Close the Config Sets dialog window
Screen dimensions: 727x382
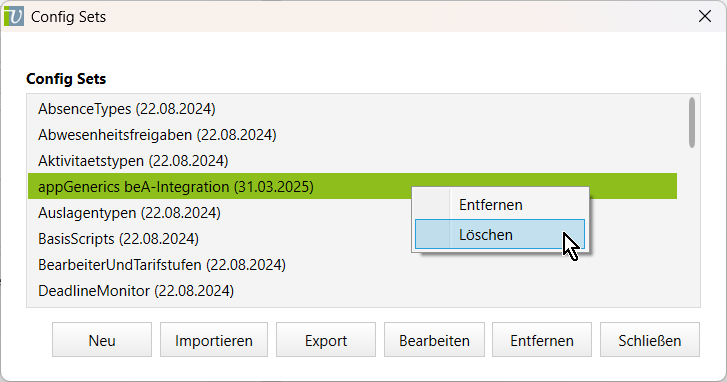(705, 16)
